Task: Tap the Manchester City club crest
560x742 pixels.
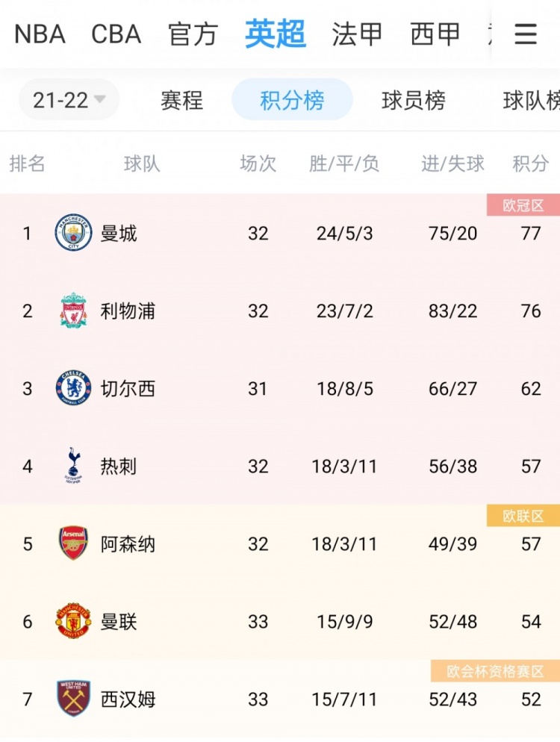Action: [73, 232]
